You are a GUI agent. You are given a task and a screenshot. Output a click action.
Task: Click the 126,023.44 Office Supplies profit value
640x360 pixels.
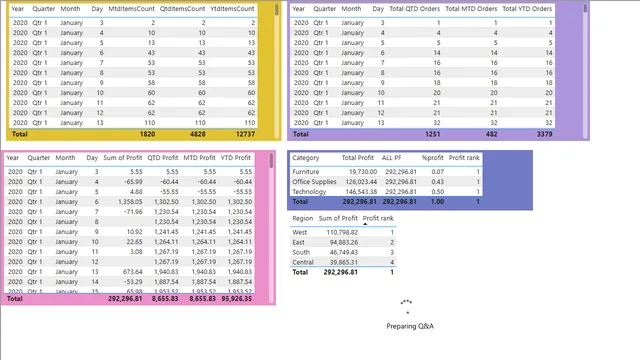pos(361,182)
